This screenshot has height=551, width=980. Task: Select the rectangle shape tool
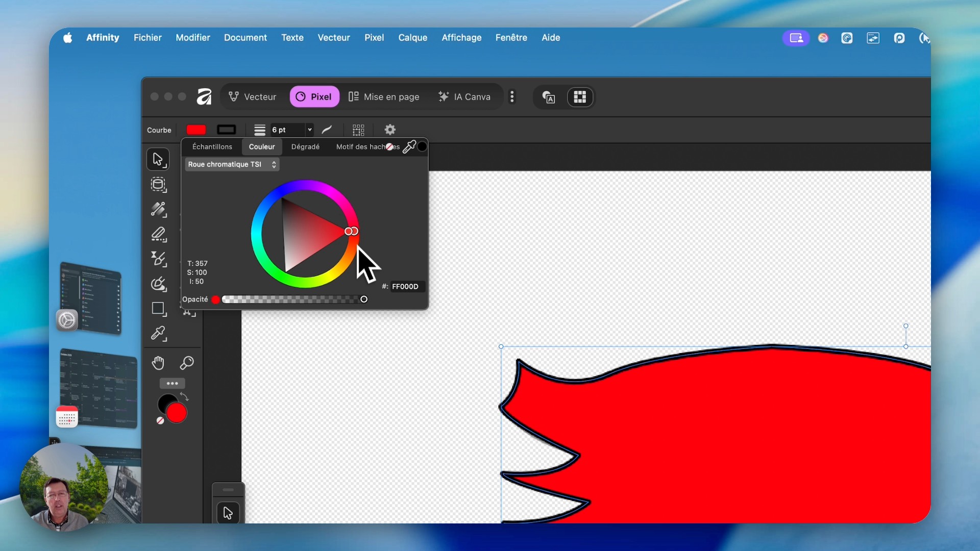(x=158, y=309)
